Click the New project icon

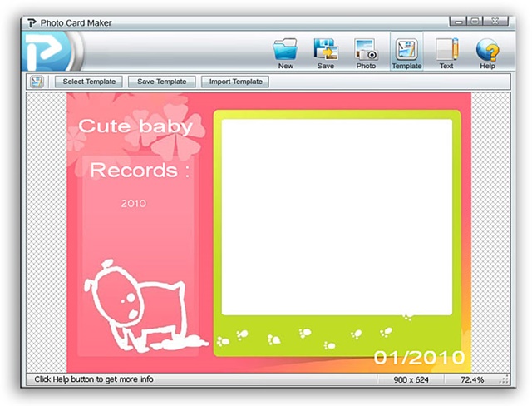285,50
